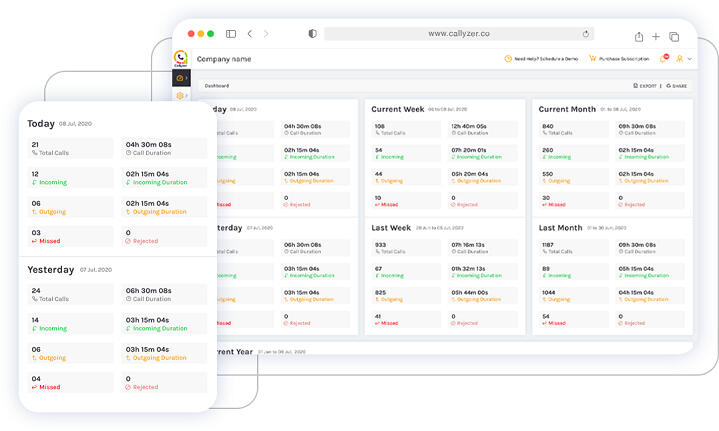Screen dimensions: 719x431
Task: Open a new browser tab
Action: (655, 34)
